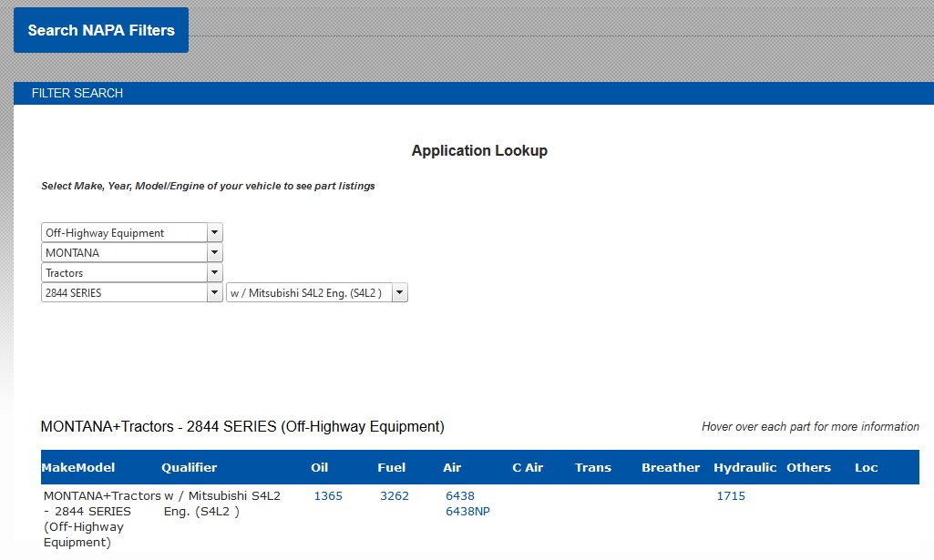Click the Hydraulic column header

745,468
